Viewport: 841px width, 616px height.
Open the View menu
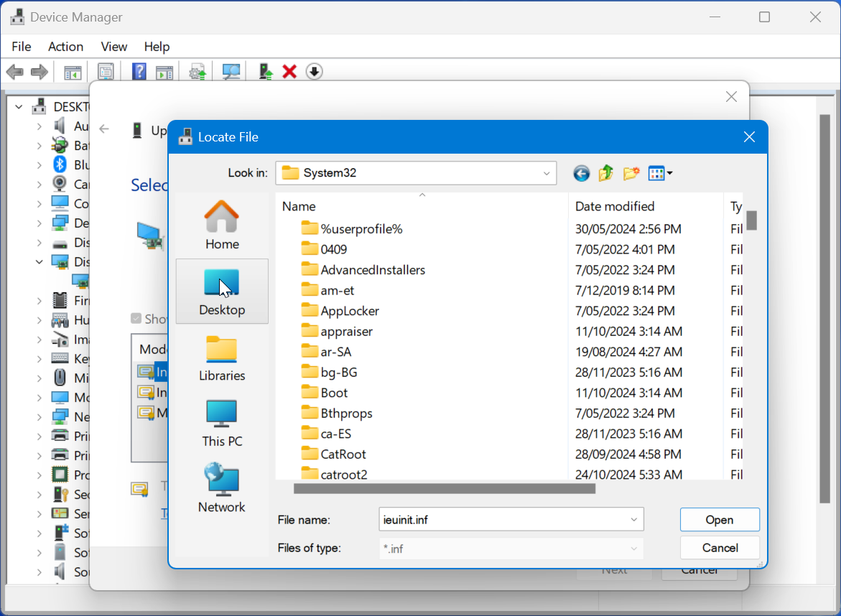(x=113, y=47)
